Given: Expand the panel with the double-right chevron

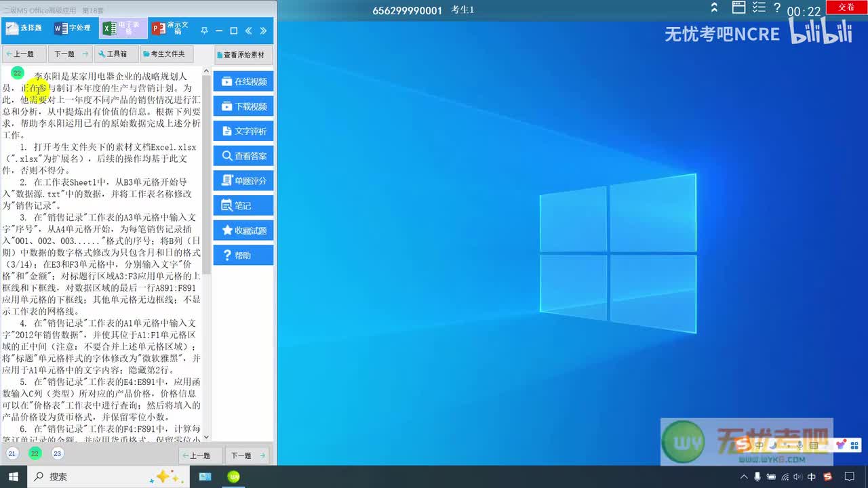Looking at the screenshot, I should pos(264,30).
